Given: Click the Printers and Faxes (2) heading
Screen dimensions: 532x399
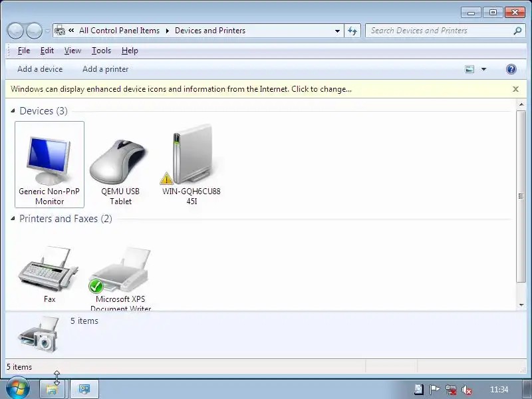Looking at the screenshot, I should pyautogui.click(x=65, y=219).
